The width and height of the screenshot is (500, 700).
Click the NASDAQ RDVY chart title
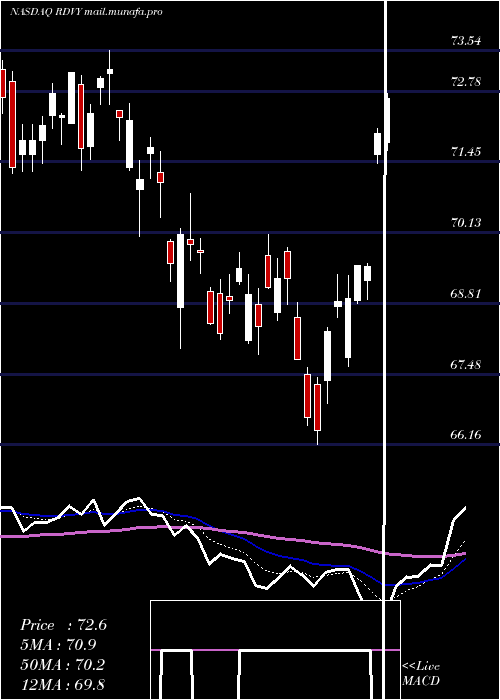(x=86, y=12)
